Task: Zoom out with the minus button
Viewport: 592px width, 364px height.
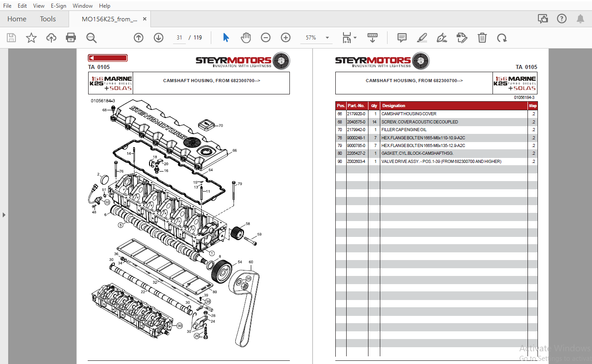Action: tap(266, 38)
